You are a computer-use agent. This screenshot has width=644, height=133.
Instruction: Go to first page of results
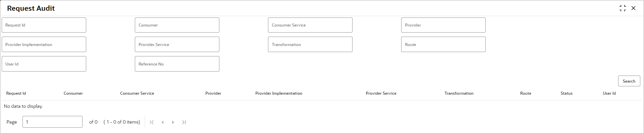[x=152, y=122]
